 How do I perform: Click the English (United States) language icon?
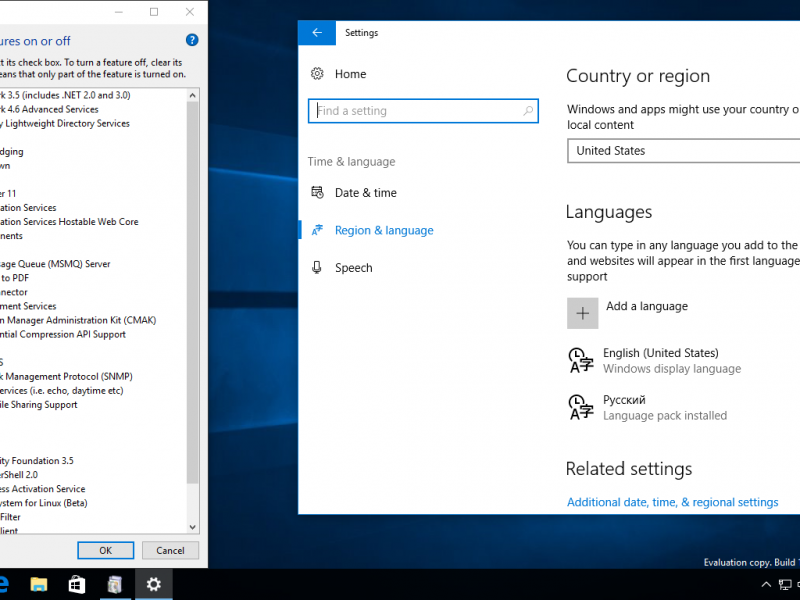click(x=581, y=361)
